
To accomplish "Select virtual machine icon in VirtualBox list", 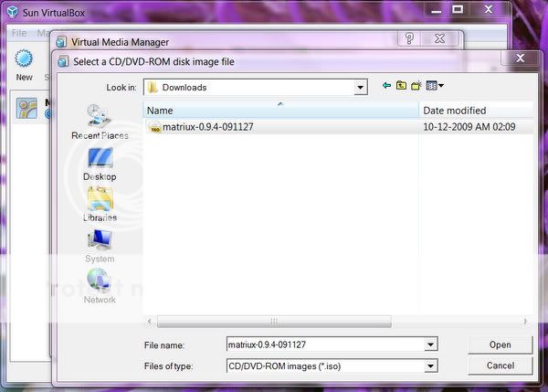I will click(26, 108).
